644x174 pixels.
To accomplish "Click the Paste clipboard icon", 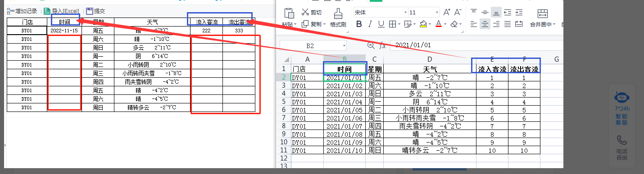I will tap(289, 13).
